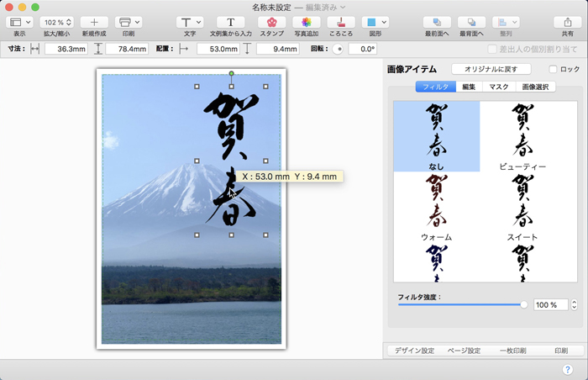Image resolution: width=588 pixels, height=380 pixels.
Task: Enable the ロック checkbox
Action: coord(553,69)
